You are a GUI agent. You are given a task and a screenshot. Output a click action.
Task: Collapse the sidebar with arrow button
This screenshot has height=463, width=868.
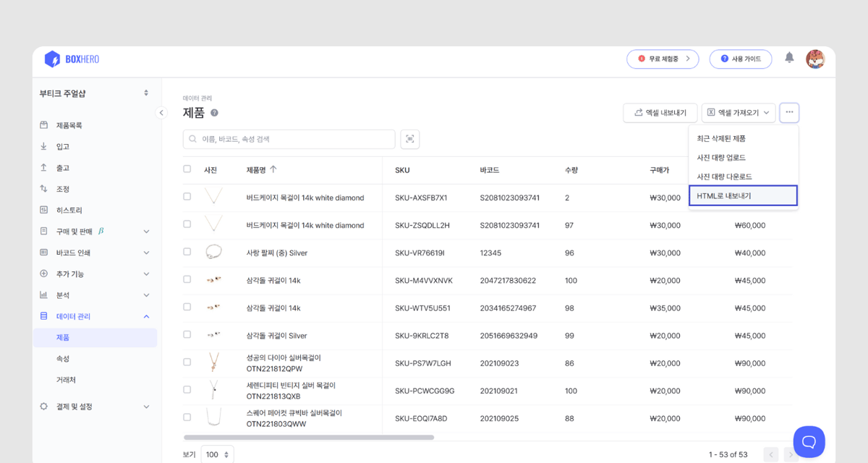click(x=162, y=113)
